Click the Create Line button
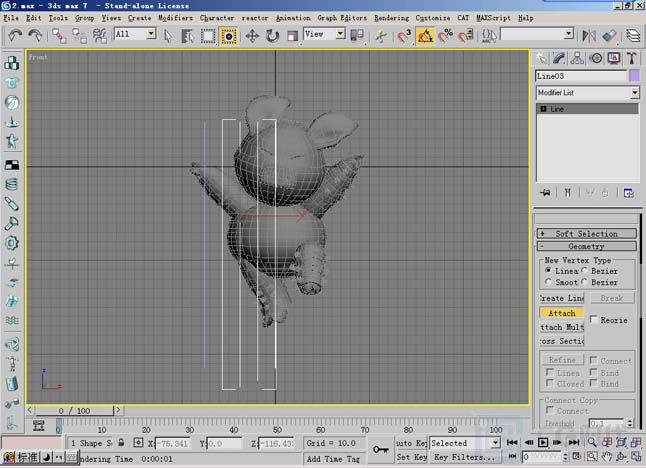 (x=562, y=298)
